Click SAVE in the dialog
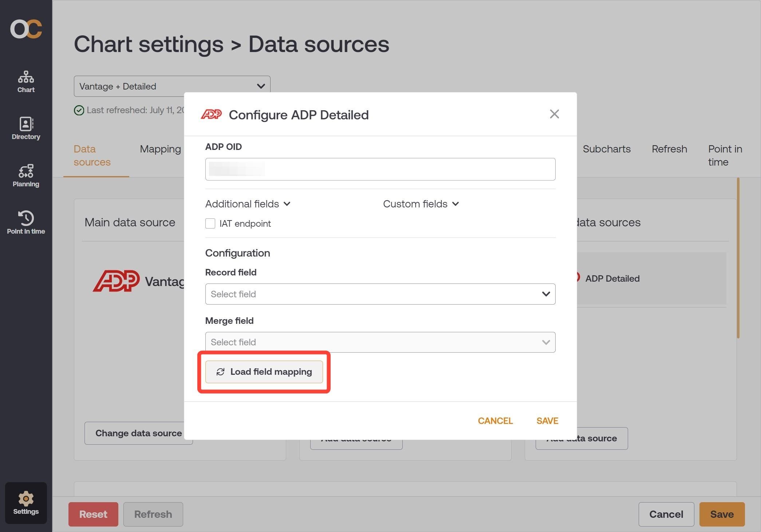 point(547,421)
